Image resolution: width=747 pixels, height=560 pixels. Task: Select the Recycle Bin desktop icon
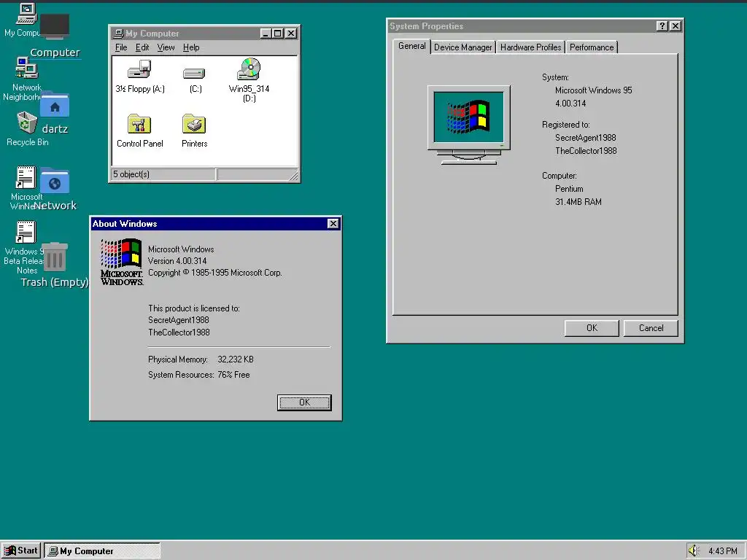click(x=27, y=122)
